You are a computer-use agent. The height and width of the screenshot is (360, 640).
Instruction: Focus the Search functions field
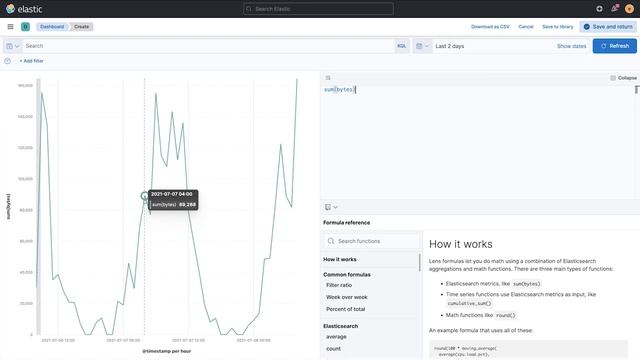click(372, 241)
